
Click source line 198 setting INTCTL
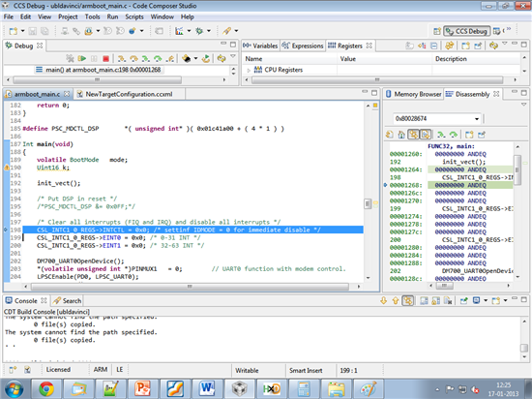192,230
